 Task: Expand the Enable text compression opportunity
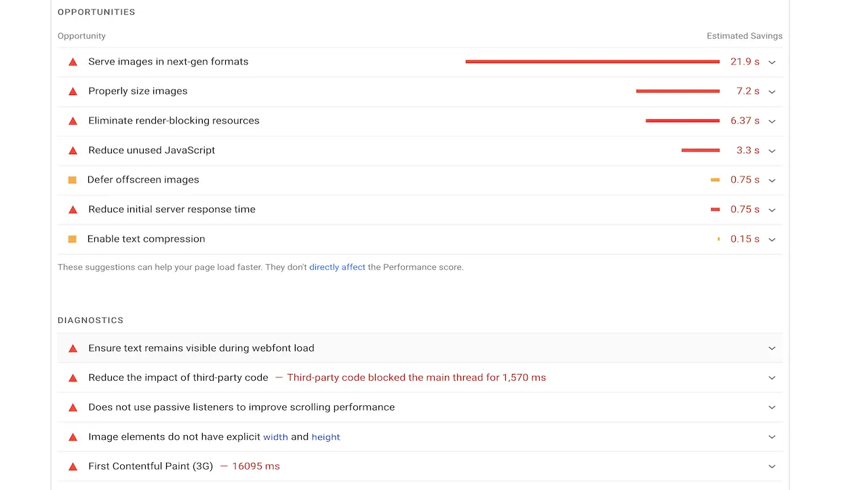(772, 239)
